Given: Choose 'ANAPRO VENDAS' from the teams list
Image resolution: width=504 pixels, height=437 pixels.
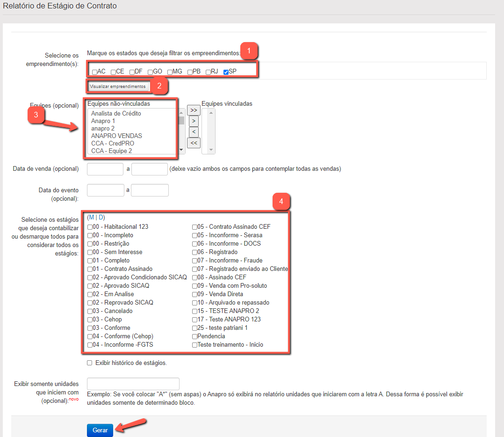Looking at the screenshot, I should pos(116,136).
